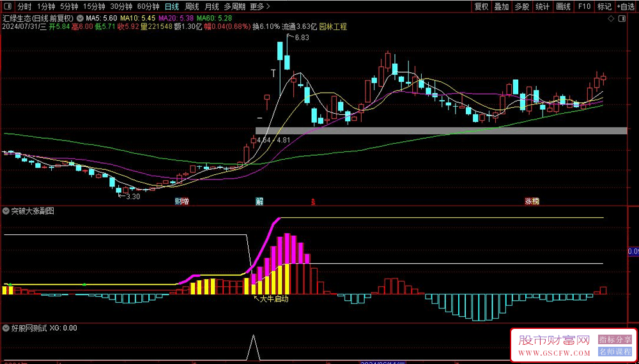Toggle 复权 price adjustment
Image resolution: width=639 pixels, height=364 pixels.
(481, 7)
